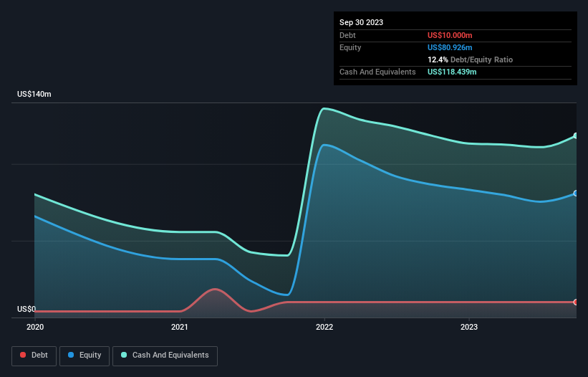Click the Equity label in the tooltip
The width and height of the screenshot is (588, 377).
350,47
